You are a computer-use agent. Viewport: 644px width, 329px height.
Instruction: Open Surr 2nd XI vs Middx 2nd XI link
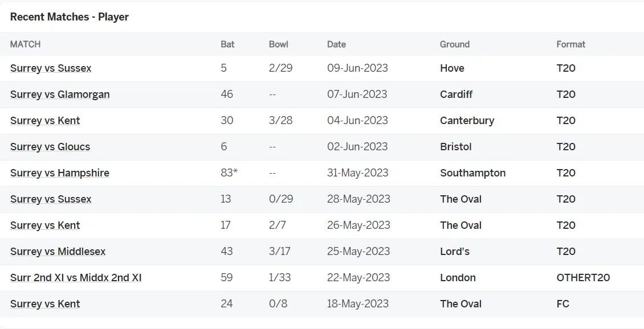(x=76, y=278)
